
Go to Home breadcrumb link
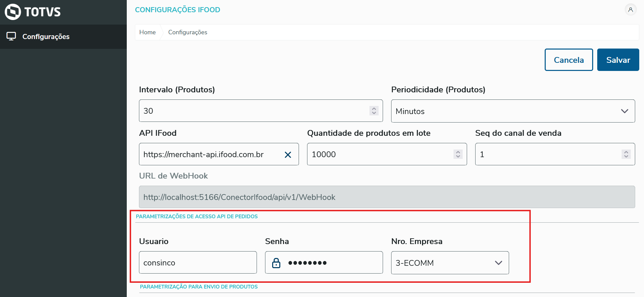147,32
